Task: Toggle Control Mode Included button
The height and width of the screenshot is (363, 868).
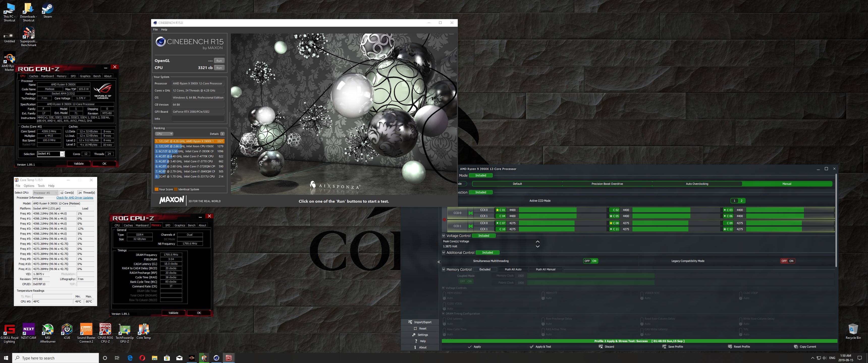Action: tap(480, 175)
